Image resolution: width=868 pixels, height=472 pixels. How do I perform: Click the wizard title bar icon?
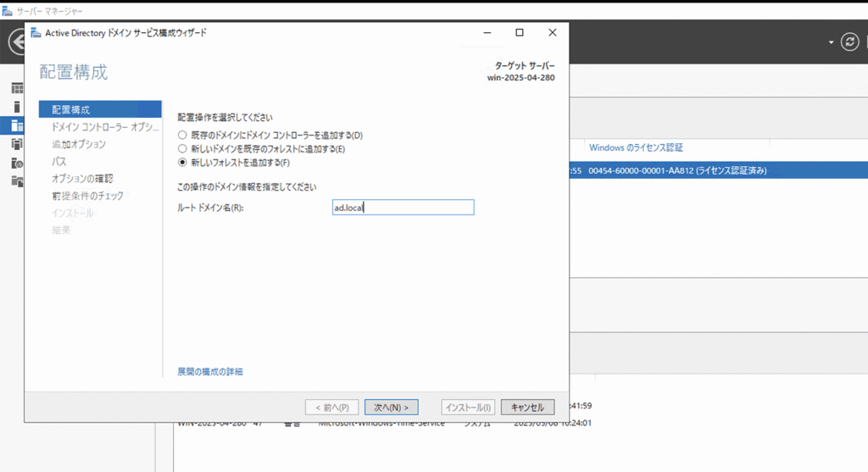(x=36, y=33)
